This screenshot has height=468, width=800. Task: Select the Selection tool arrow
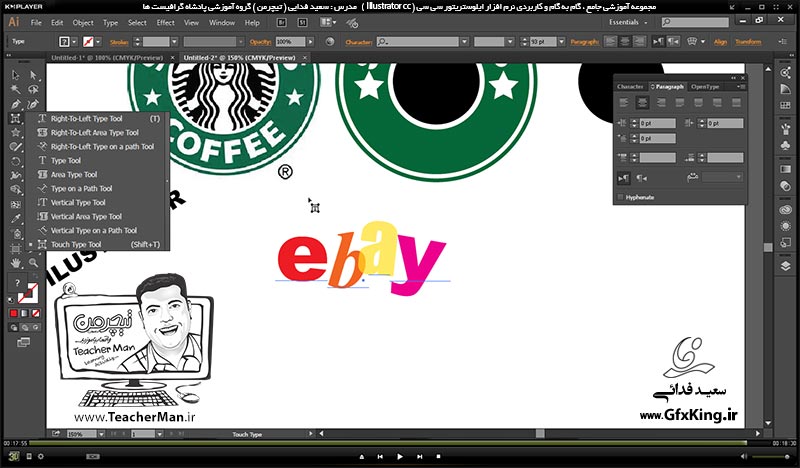(x=16, y=76)
